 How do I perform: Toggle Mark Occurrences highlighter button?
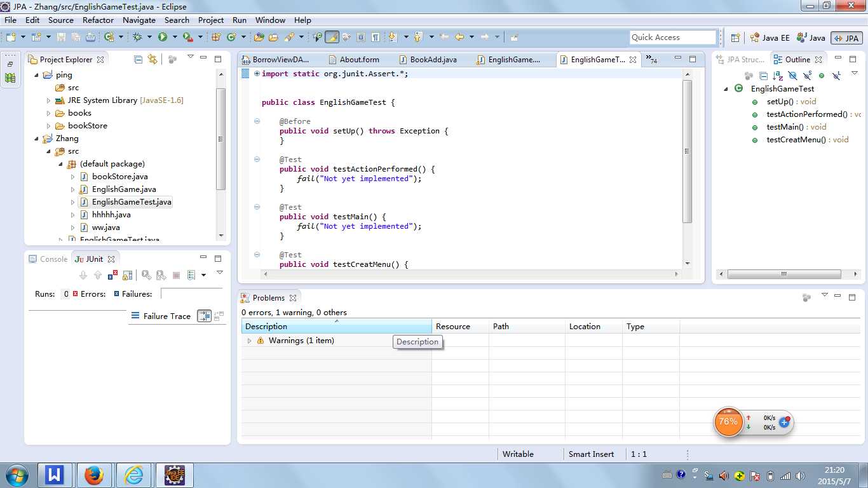pos(332,37)
